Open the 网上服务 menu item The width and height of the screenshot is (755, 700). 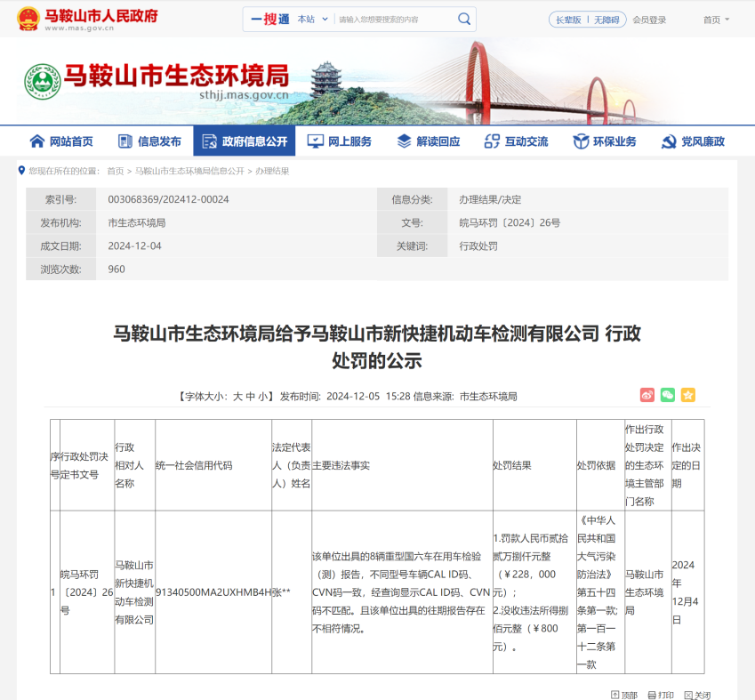point(340,141)
